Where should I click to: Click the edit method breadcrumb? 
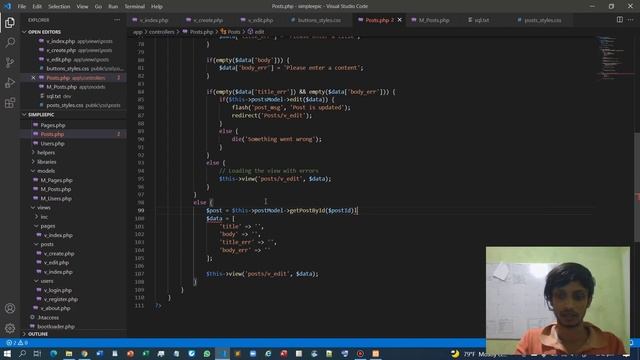pyautogui.click(x=256, y=32)
